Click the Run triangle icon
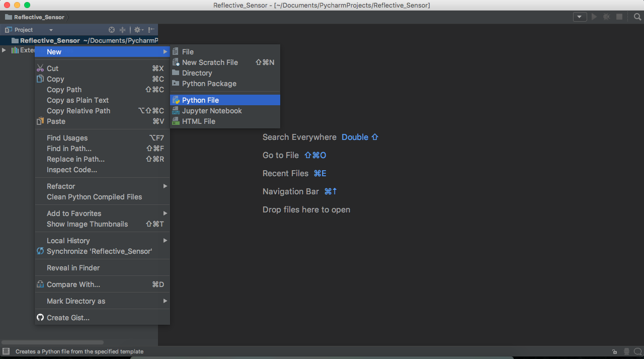The height and width of the screenshot is (359, 644). (x=594, y=17)
